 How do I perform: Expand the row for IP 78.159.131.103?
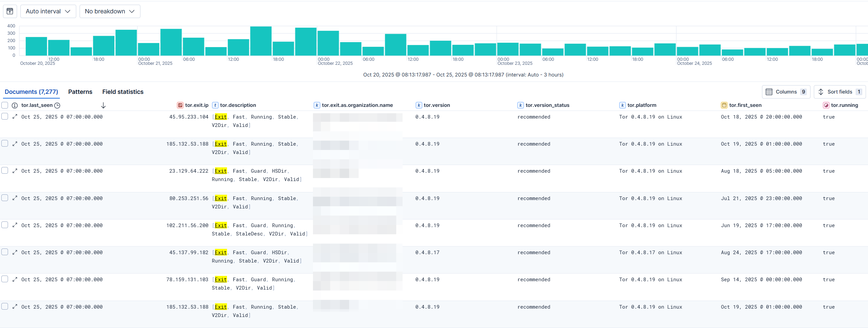pos(15,279)
